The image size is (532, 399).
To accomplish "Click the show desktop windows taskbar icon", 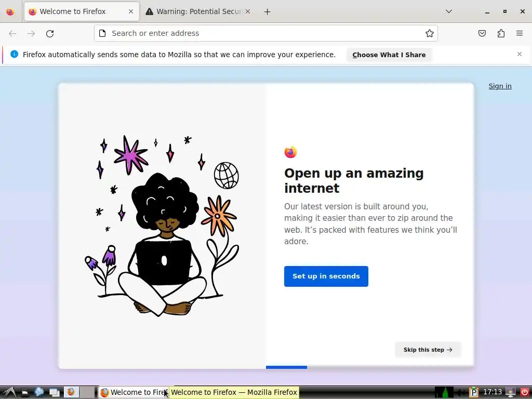I will click(x=54, y=393).
